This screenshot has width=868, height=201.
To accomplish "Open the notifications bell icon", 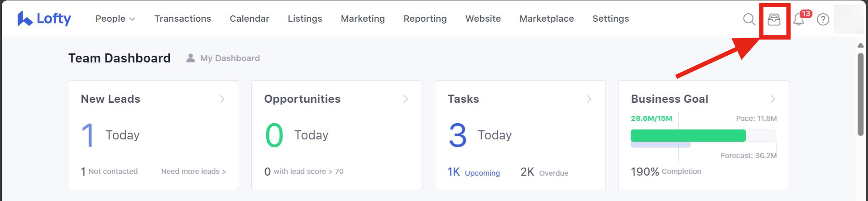I will point(799,19).
